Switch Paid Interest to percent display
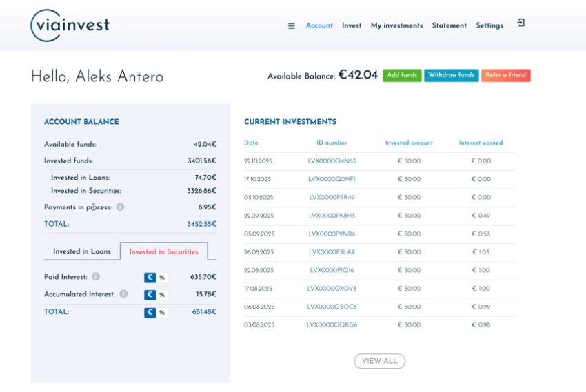The height and width of the screenshot is (392, 586). (162, 278)
